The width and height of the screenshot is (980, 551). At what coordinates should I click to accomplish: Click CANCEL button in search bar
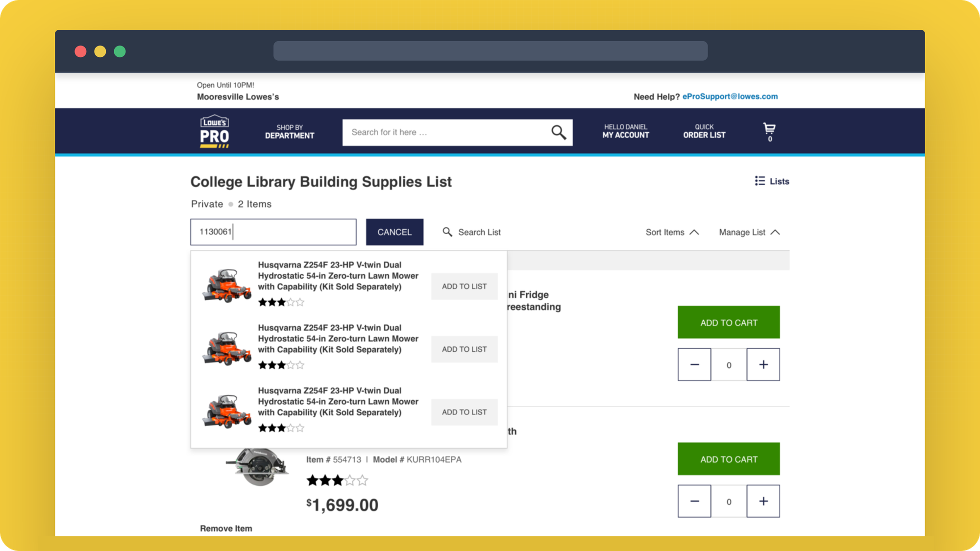tap(394, 232)
